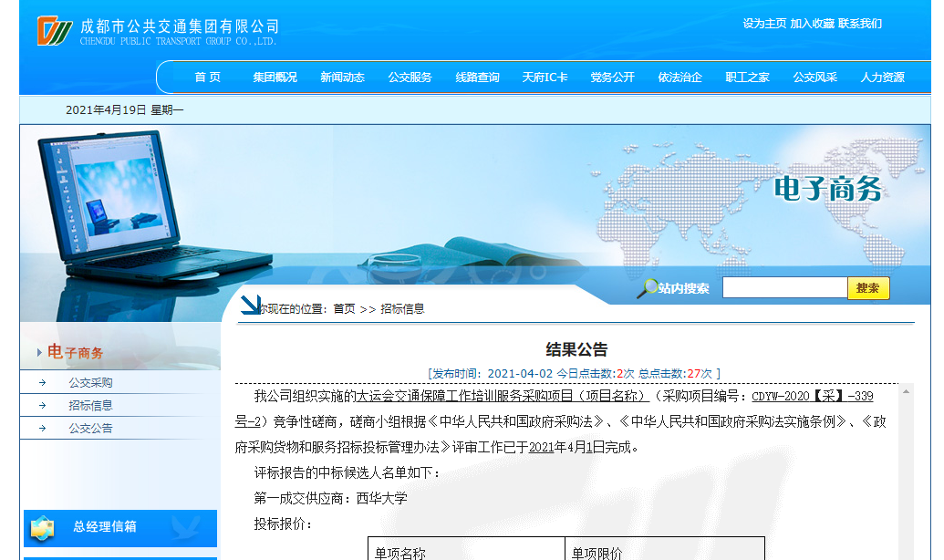Click the orange triangle next to 电子商务 heading
The height and width of the screenshot is (560, 944).
[x=39, y=352]
